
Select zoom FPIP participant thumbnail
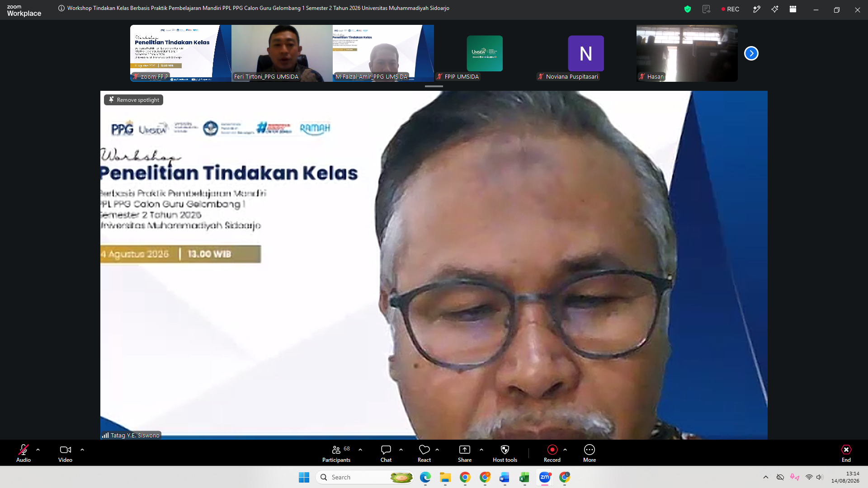(x=181, y=53)
